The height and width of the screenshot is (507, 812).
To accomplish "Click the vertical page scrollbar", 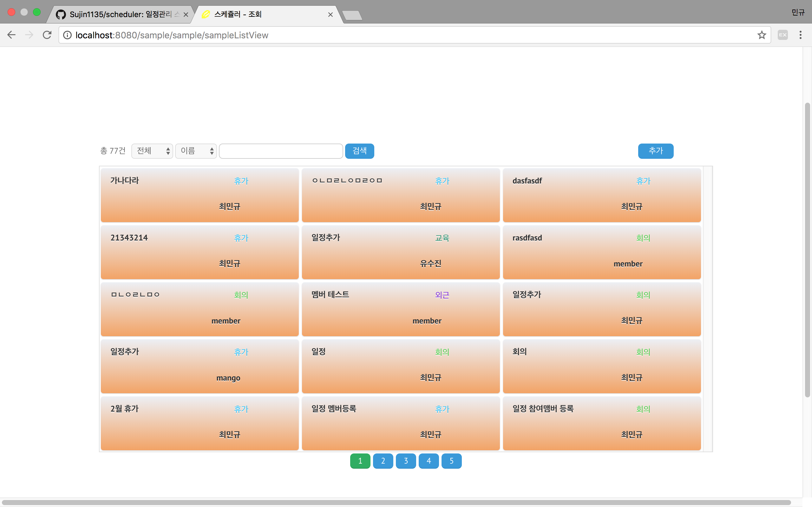I will [x=807, y=250].
